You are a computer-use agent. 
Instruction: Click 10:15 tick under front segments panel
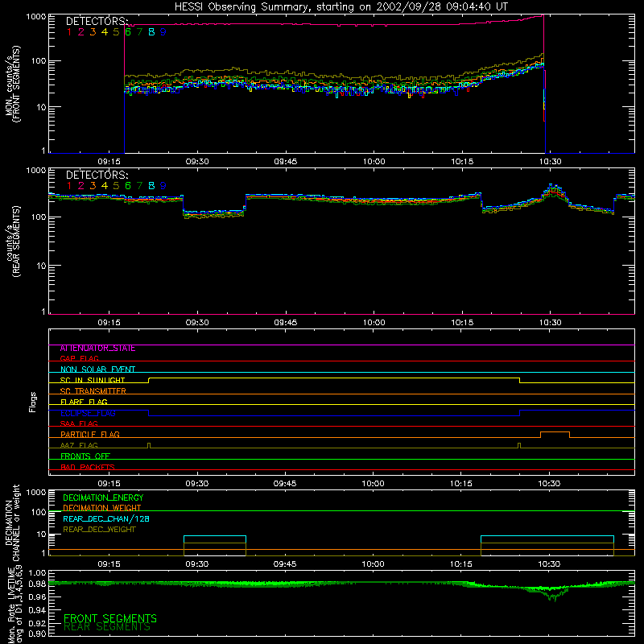coord(462,162)
